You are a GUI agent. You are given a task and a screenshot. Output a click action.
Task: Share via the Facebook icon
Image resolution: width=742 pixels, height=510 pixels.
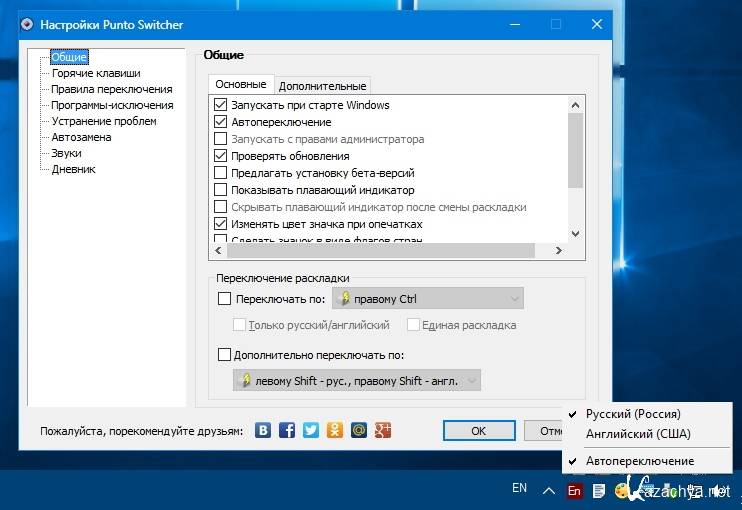tap(287, 430)
